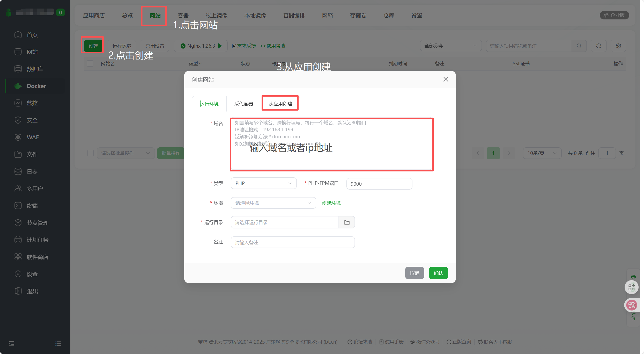The image size is (644, 354).
Task: Open the 10条/页 page size dropdown
Action: (542, 153)
